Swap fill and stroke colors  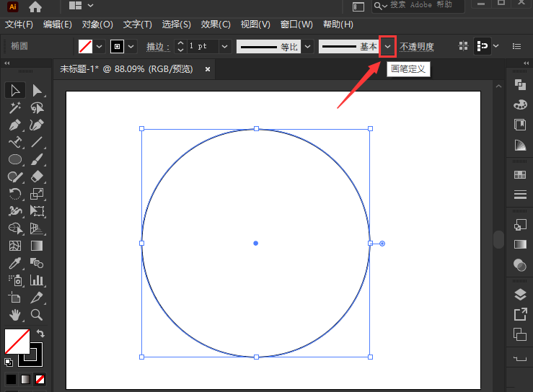(x=41, y=334)
